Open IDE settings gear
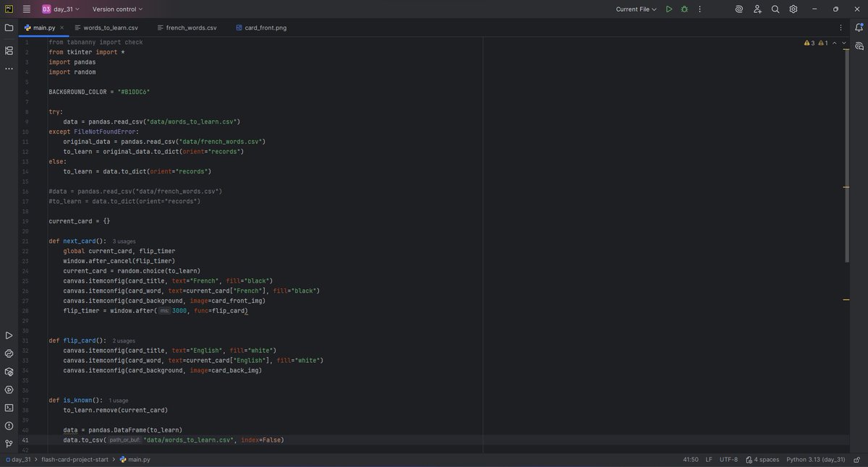The image size is (868, 467). point(793,9)
